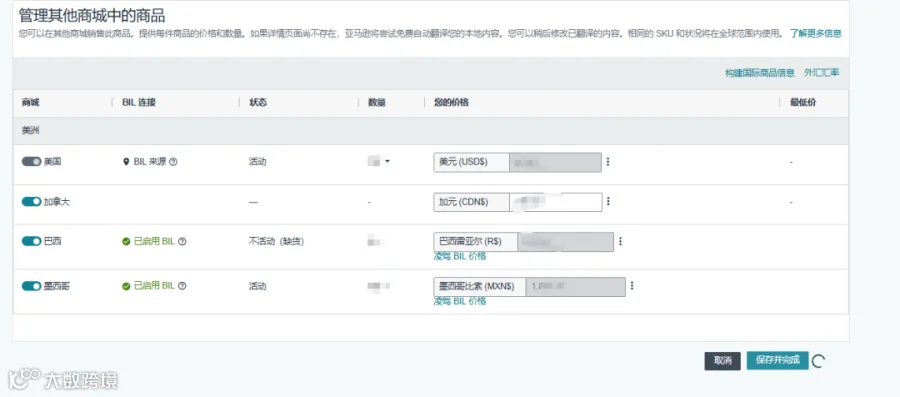The height and width of the screenshot is (397, 900).
Task: Click the 巴西雷亚尔 (R$) price field
Action: 565,242
